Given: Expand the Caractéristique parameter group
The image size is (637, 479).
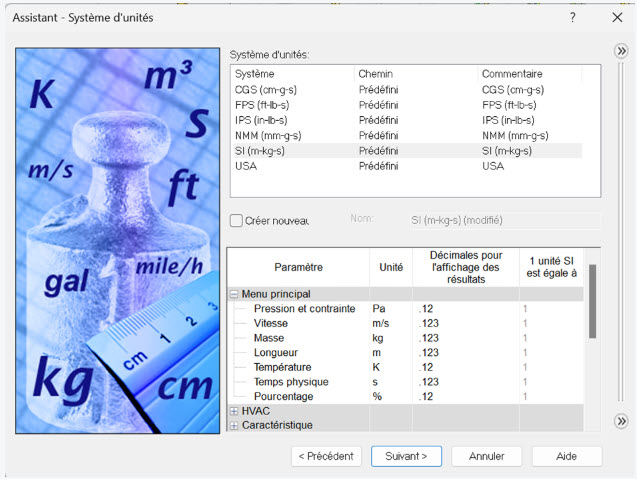Looking at the screenshot, I should (x=234, y=425).
